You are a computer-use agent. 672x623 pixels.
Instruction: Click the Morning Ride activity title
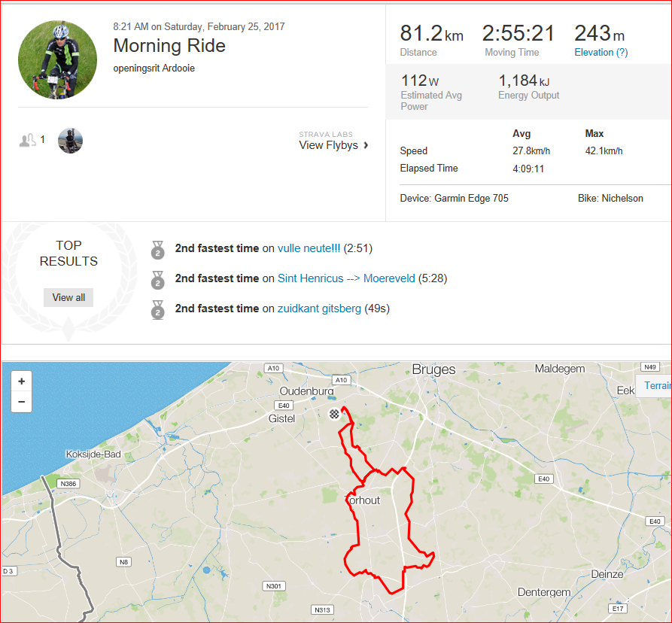169,46
